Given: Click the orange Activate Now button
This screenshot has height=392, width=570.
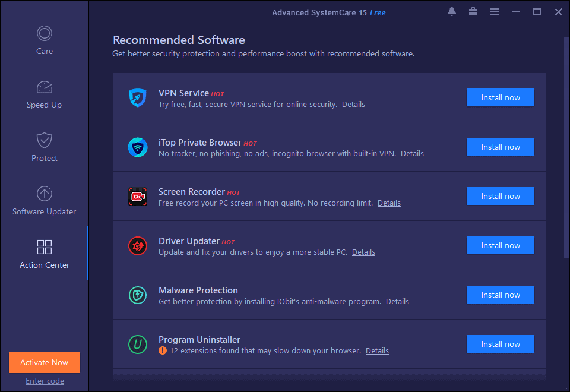Looking at the screenshot, I should (x=45, y=362).
